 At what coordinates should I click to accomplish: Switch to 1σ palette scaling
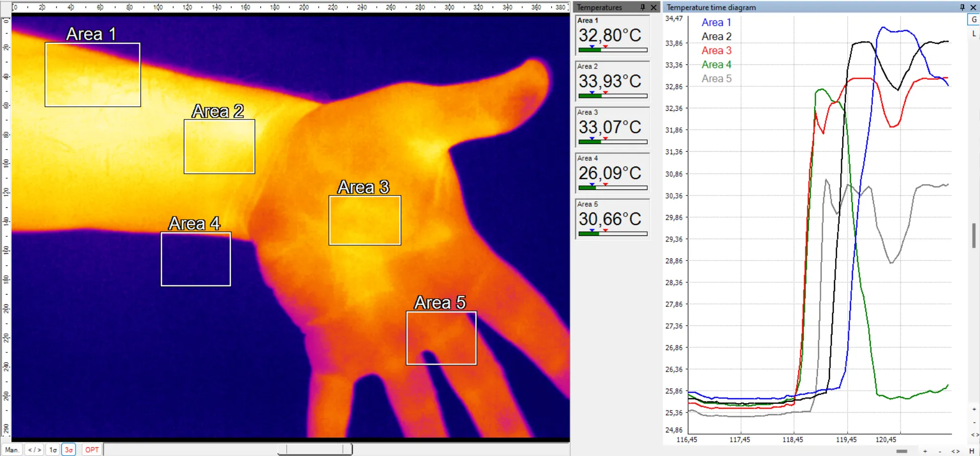(53, 450)
